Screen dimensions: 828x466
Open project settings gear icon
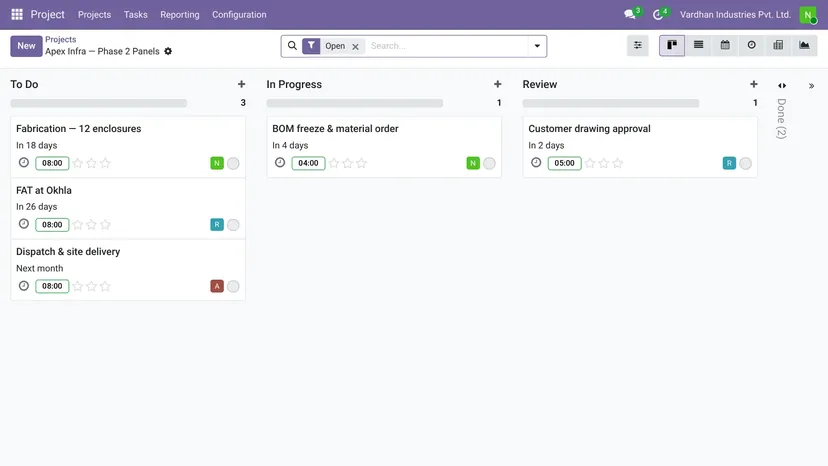pyautogui.click(x=168, y=51)
